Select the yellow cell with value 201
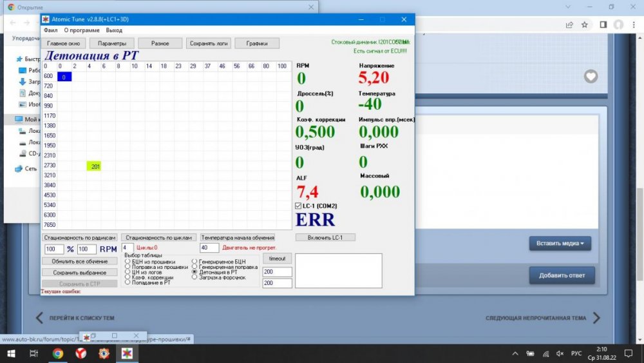This screenshot has height=363, width=644. pos(94,166)
